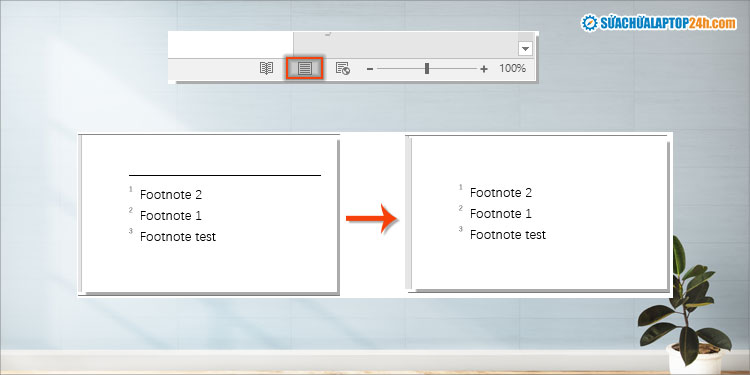Click the zoom slider handle
Screen dimensions: 750x375
(x=427, y=68)
